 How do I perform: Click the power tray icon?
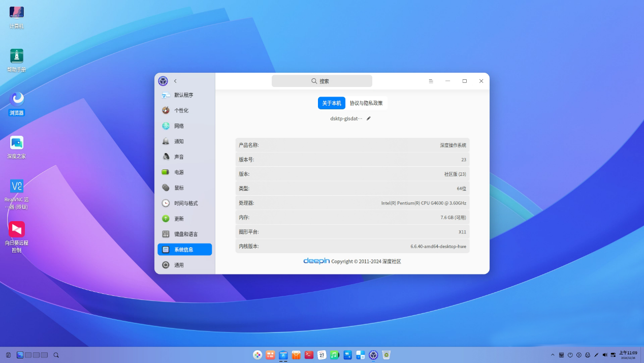tap(570, 355)
